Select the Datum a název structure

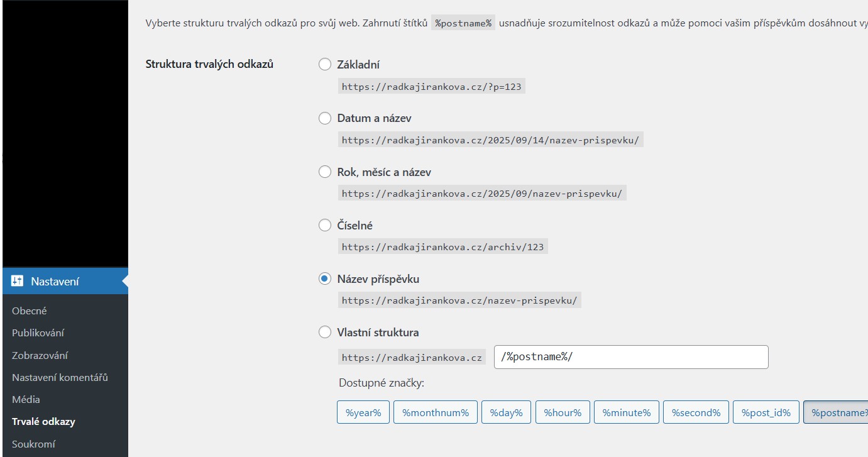click(325, 118)
